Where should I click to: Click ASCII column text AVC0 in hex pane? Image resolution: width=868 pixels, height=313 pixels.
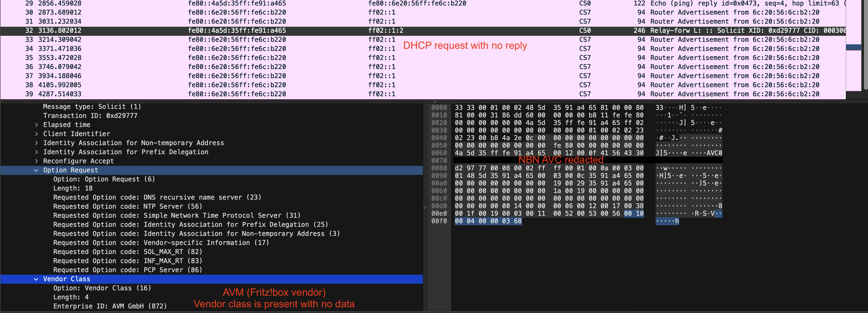coord(714,153)
